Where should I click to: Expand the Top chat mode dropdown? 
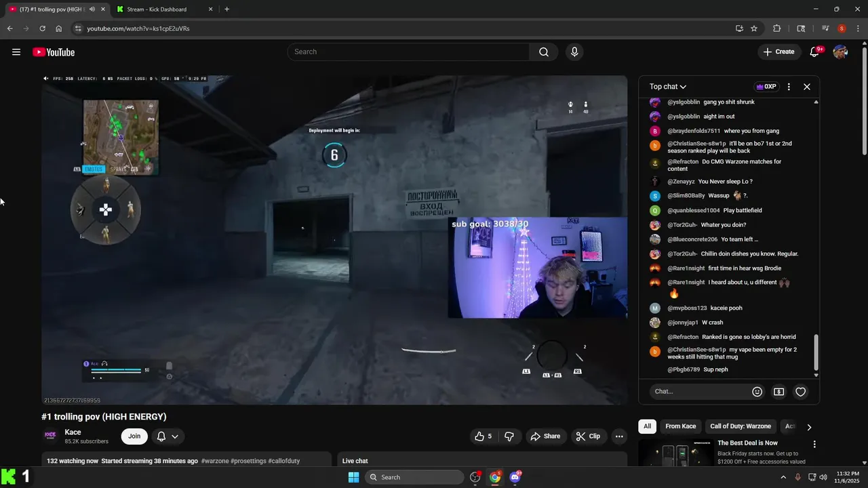click(668, 87)
